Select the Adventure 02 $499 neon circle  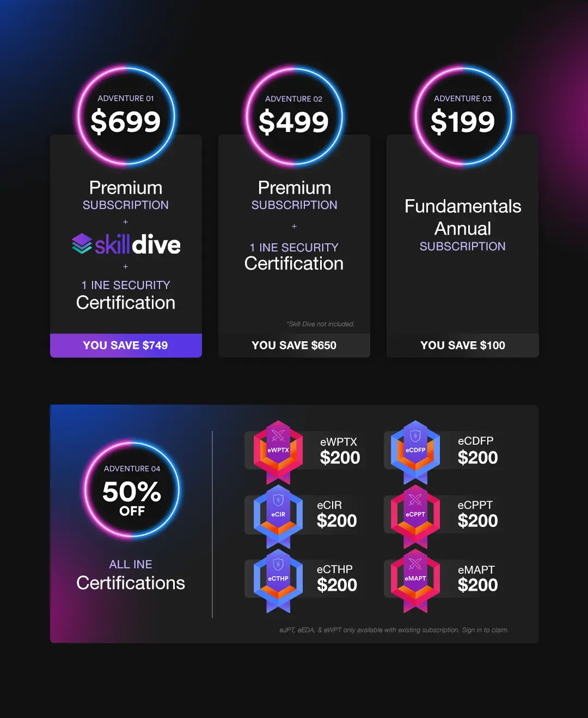(x=294, y=115)
